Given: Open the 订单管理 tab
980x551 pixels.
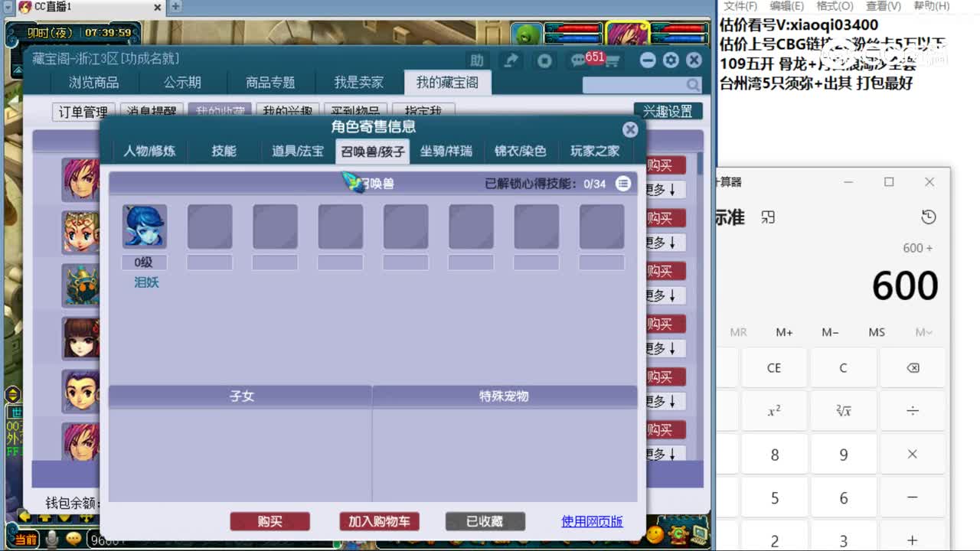Looking at the screenshot, I should tap(82, 110).
